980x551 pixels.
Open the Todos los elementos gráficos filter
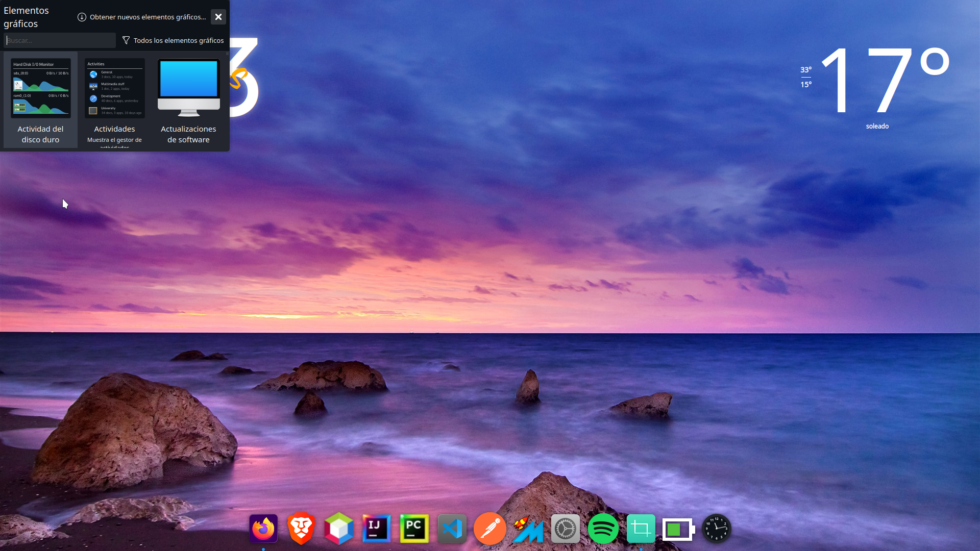(173, 40)
